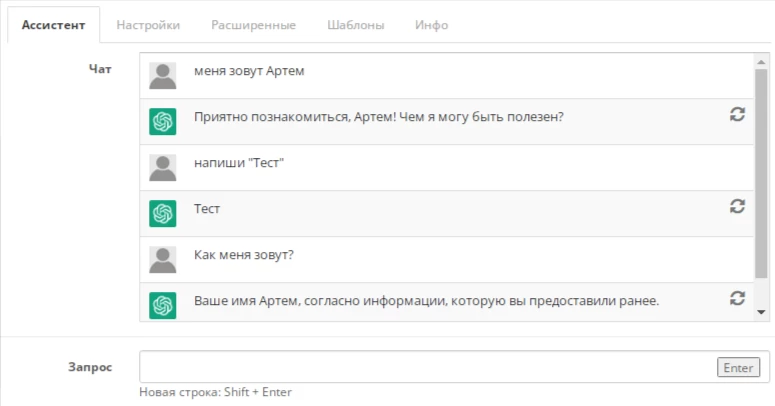Image resolution: width=775 pixels, height=406 pixels.
Task: Click user avatar next to "напиши Тест"
Action: coord(163,168)
